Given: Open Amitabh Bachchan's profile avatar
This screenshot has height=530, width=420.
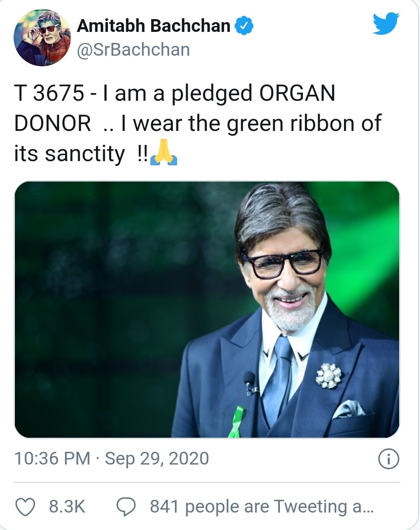Looking at the screenshot, I should [x=42, y=38].
